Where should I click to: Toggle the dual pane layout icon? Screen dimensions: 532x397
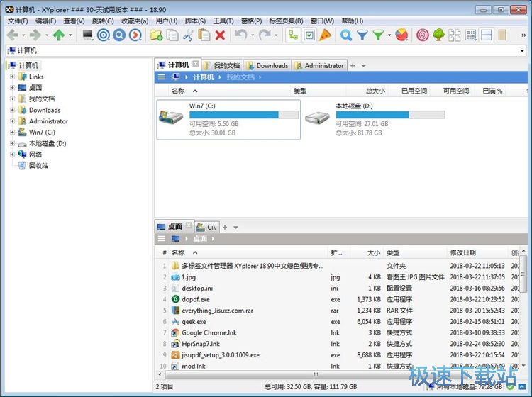(487, 35)
